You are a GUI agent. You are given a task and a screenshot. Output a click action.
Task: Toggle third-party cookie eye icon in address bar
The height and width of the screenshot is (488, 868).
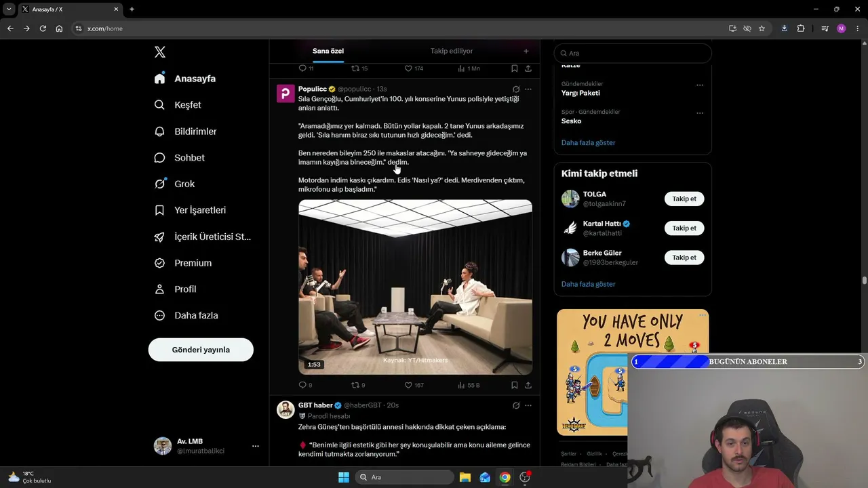[x=747, y=28]
